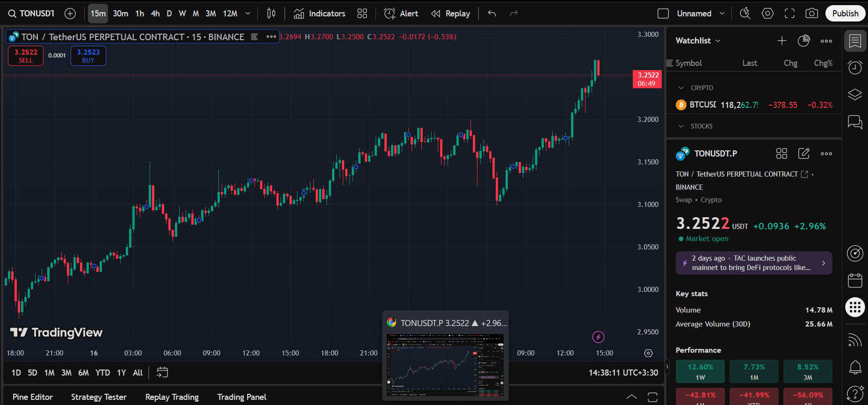Open chart settings hexagon icon
The width and height of the screenshot is (868, 405).
pyautogui.click(x=767, y=14)
